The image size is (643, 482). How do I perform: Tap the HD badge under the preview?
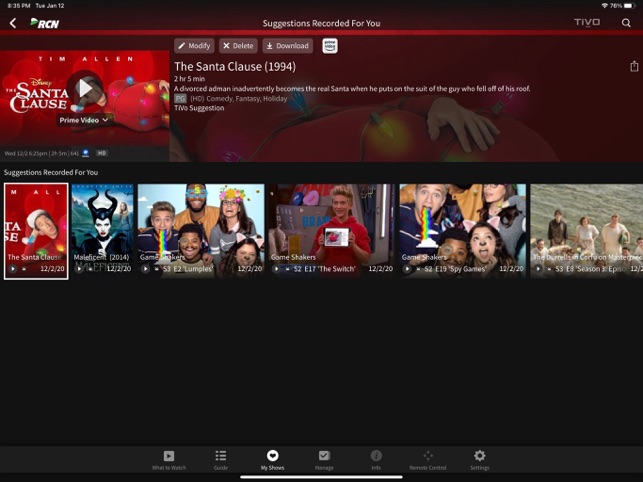click(101, 153)
